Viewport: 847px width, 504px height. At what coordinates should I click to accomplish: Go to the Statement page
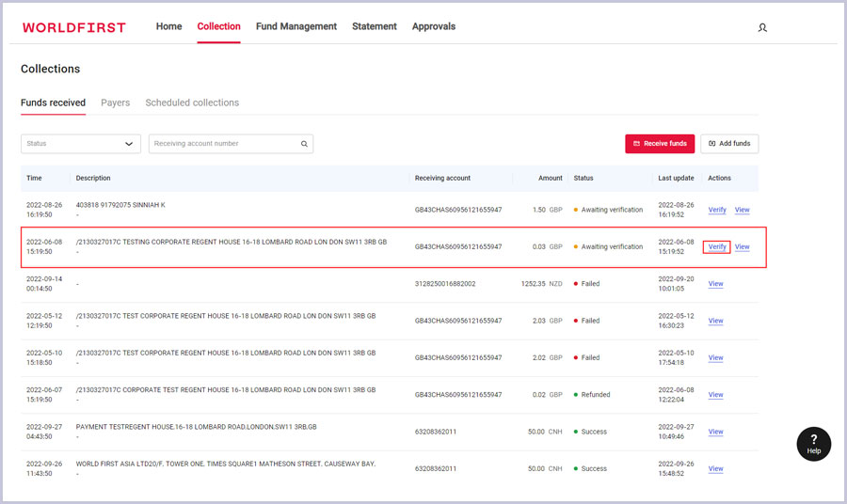coord(374,26)
